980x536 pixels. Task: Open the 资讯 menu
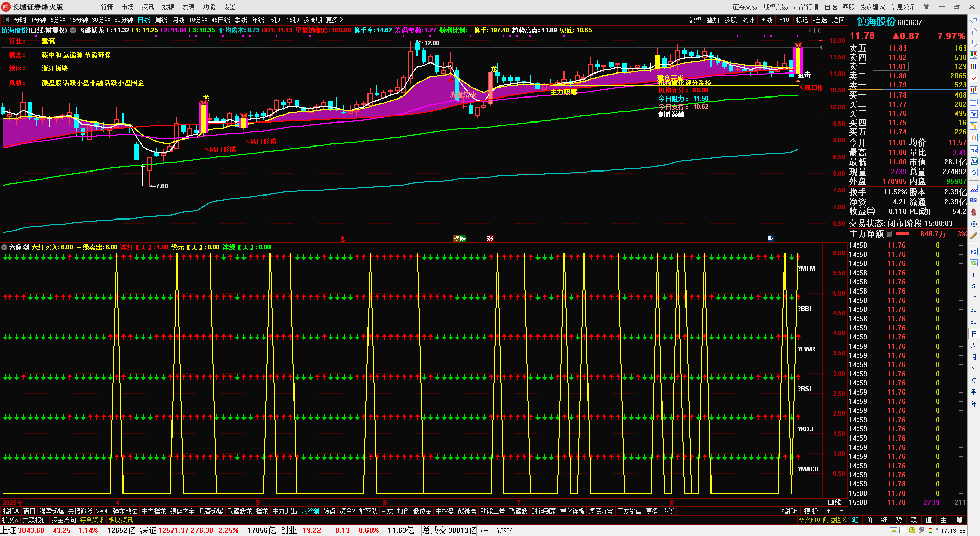(x=148, y=7)
